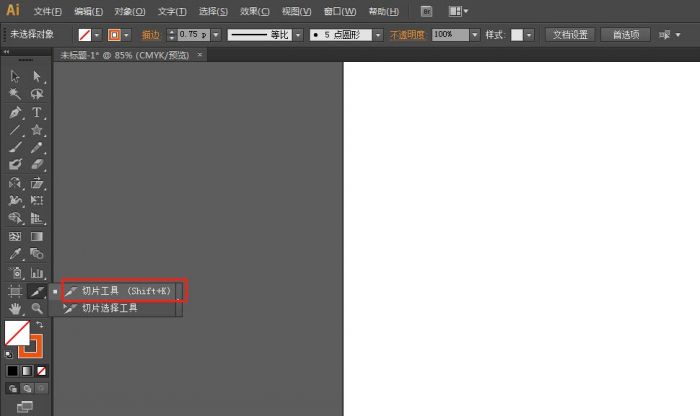Choose the Slice Selection tool (切片选择工具)
This screenshot has width=700, height=416.
click(x=110, y=309)
